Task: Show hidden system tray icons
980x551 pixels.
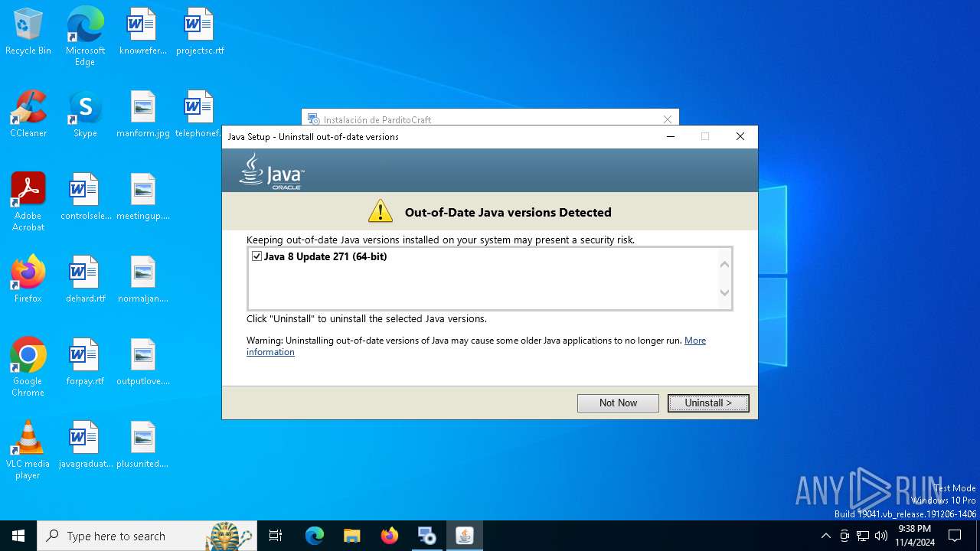Action: (x=825, y=536)
